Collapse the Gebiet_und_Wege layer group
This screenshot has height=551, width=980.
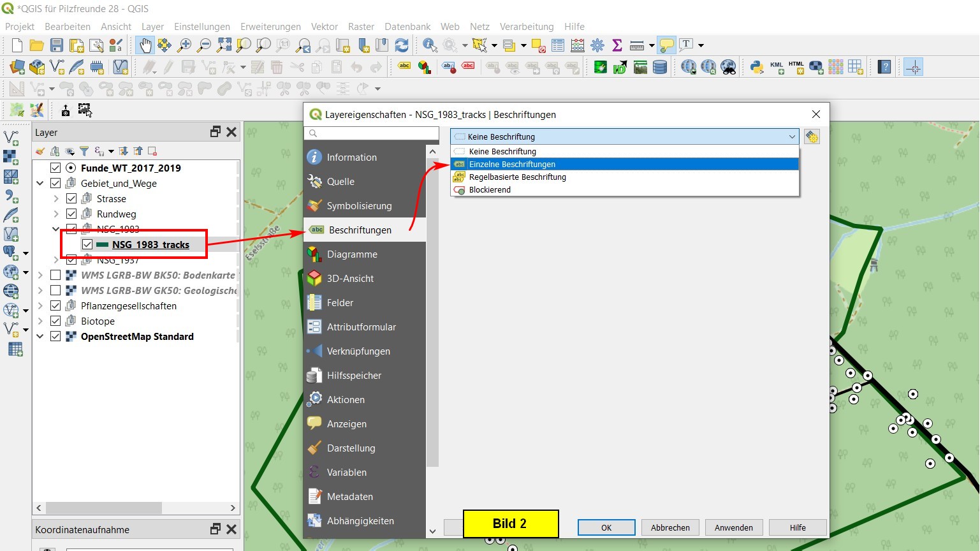coord(40,184)
